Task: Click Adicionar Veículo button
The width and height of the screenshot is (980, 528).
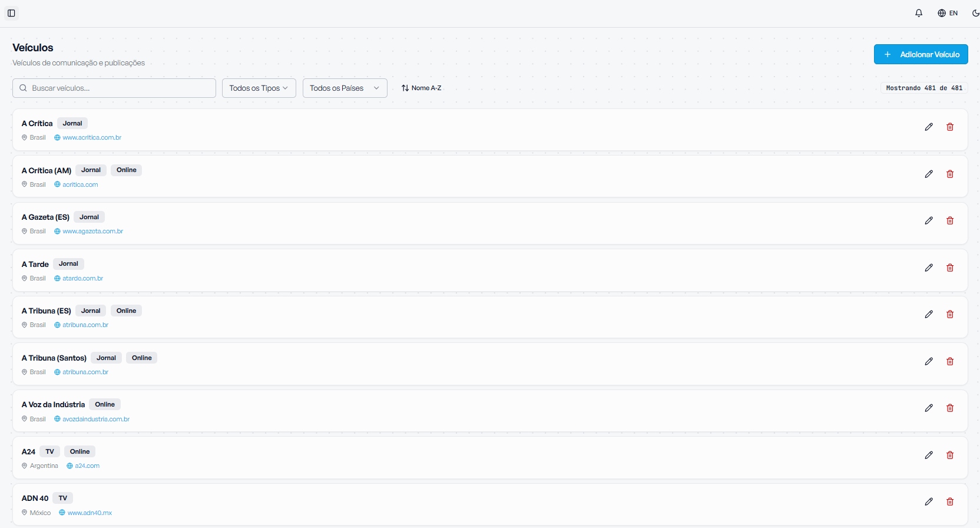Action: 921,54
